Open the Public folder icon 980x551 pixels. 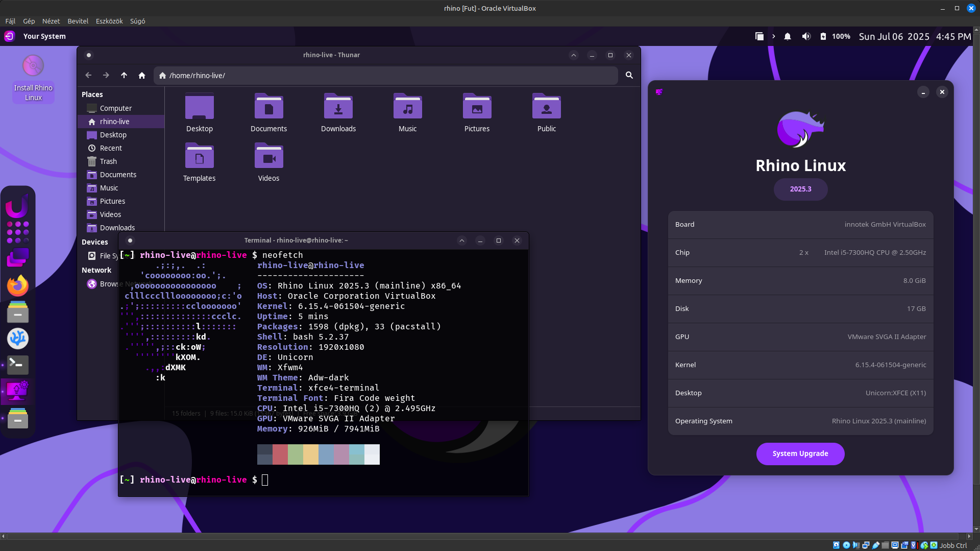[546, 113]
